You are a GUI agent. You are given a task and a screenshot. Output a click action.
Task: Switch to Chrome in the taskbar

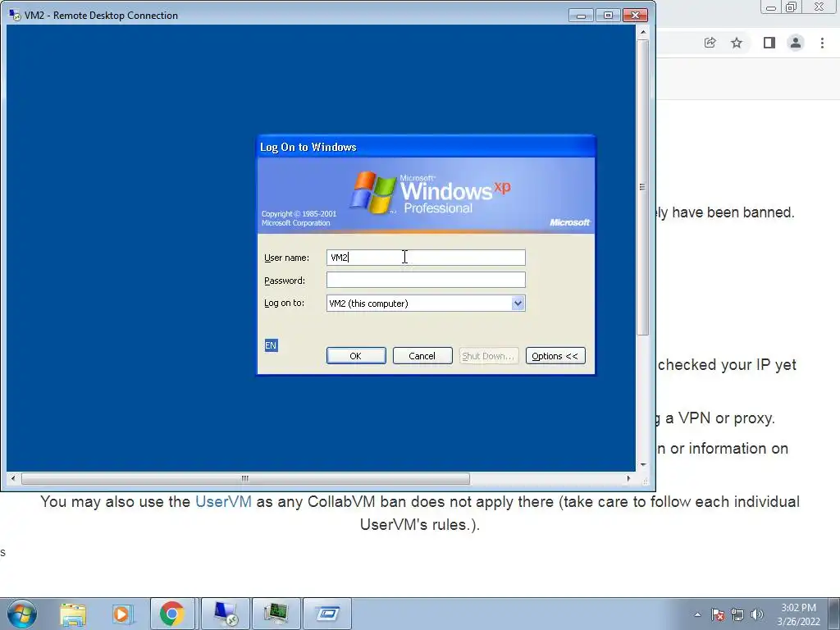point(172,614)
